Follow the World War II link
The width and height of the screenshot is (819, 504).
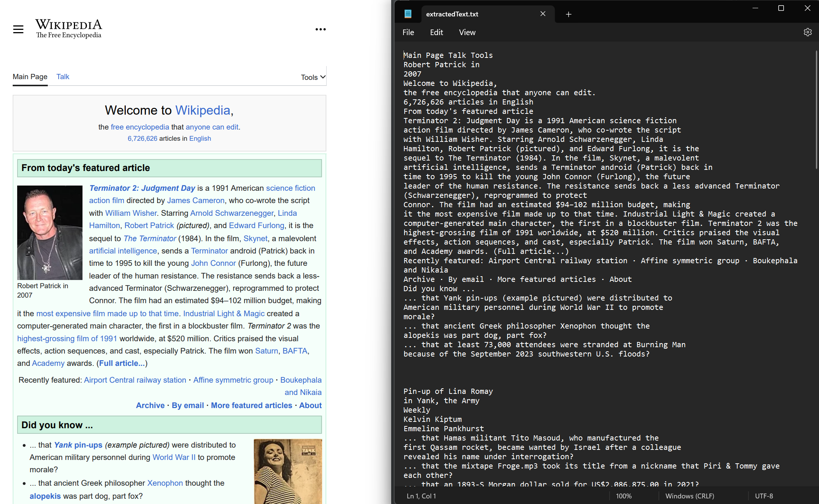pyautogui.click(x=174, y=457)
